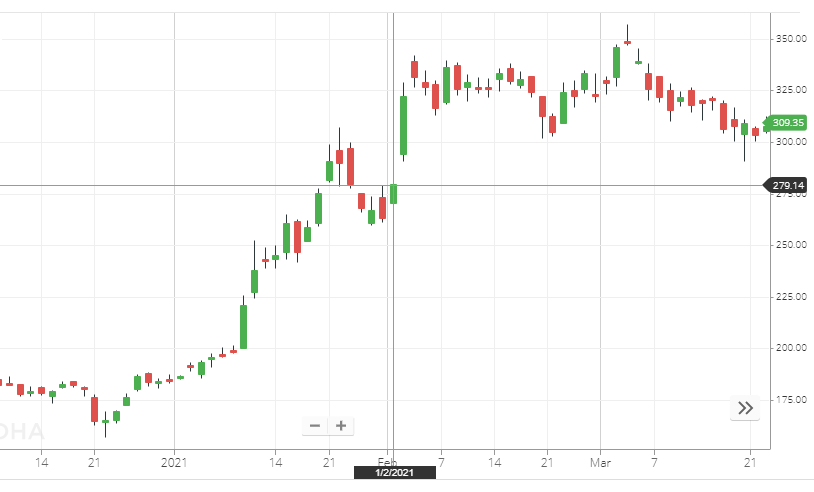Screen dimensions: 814x492
Task: Click the 279.14 crosshair price label
Action: (x=788, y=185)
